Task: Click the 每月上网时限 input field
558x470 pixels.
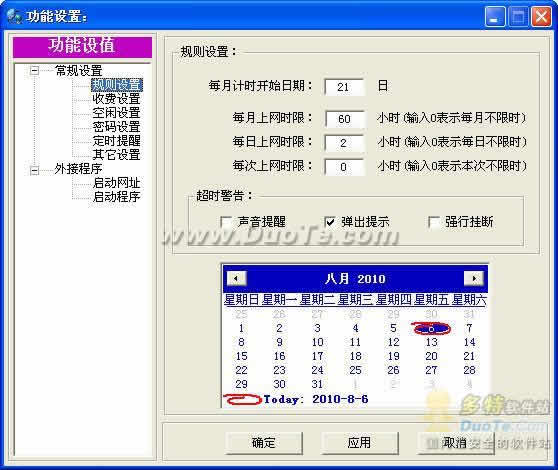Action: (344, 118)
